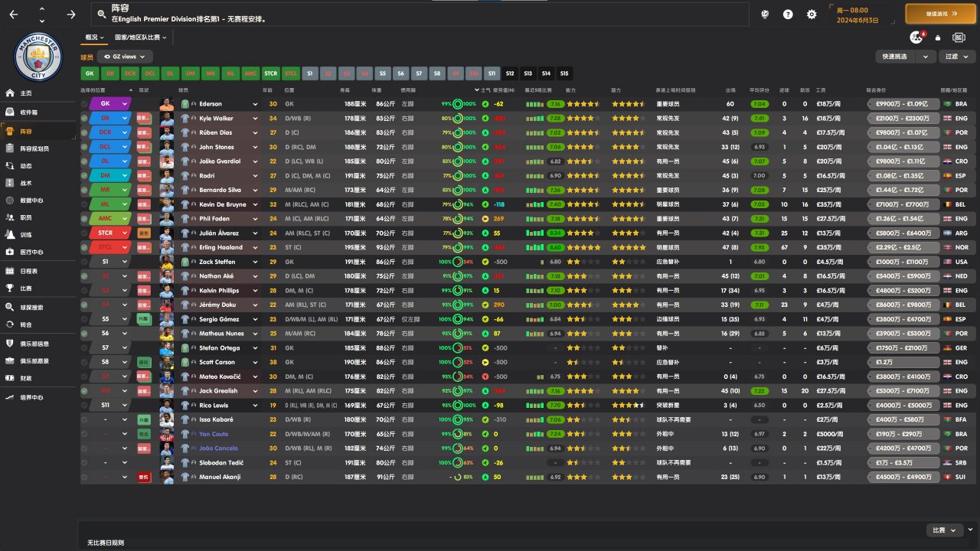The image size is (980, 551).
Task: Expand the 快速挑选 quick pick arrow
Action: point(925,57)
